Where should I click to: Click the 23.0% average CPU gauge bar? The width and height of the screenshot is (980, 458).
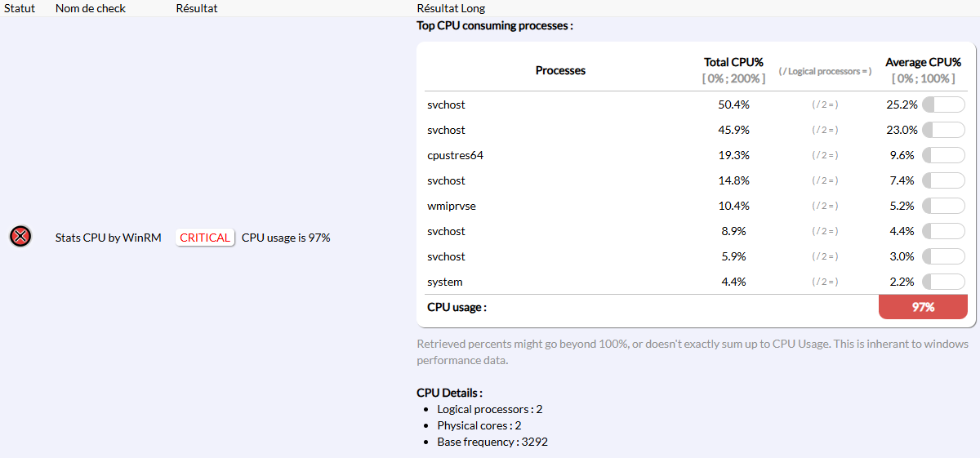click(943, 130)
